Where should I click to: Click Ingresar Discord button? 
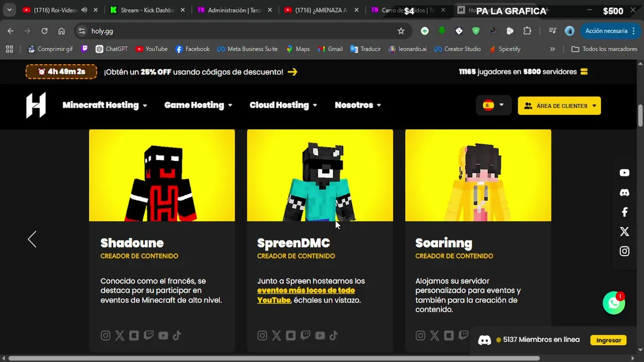pyautogui.click(x=608, y=340)
